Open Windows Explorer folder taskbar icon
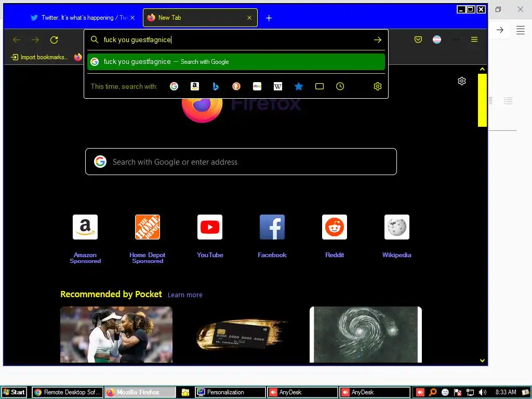 coord(185,393)
